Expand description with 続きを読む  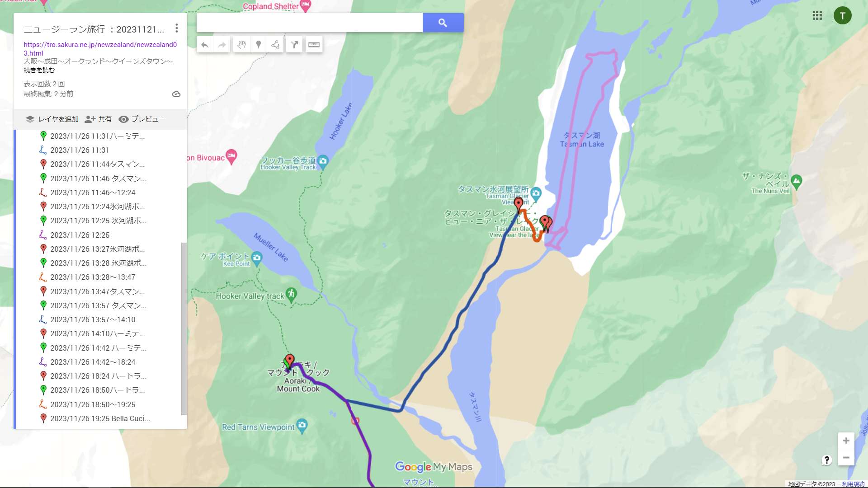pyautogui.click(x=39, y=70)
